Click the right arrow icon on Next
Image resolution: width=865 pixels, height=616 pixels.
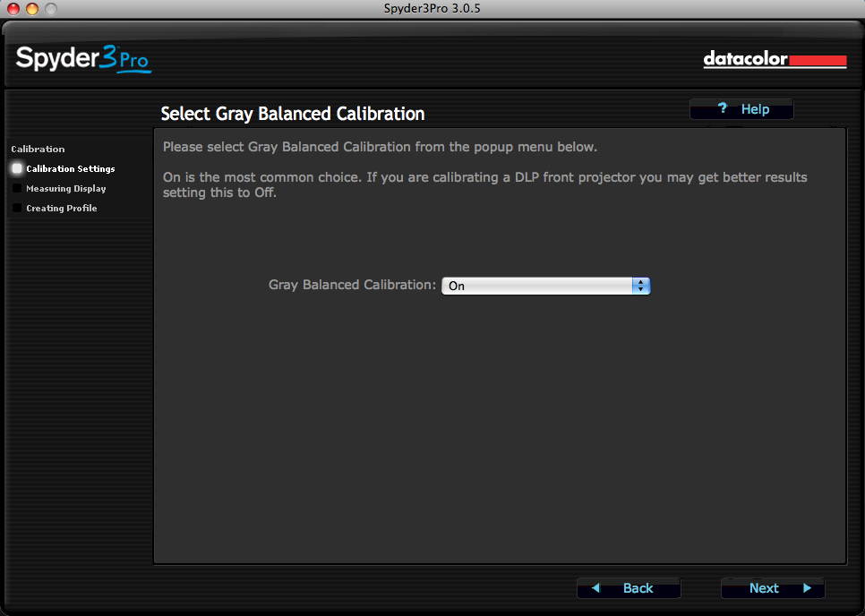tap(807, 588)
